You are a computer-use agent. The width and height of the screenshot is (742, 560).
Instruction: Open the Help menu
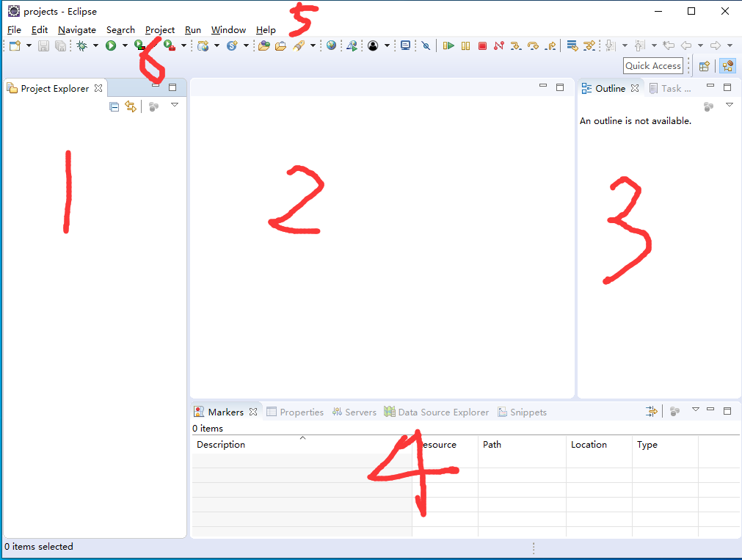coord(266,30)
